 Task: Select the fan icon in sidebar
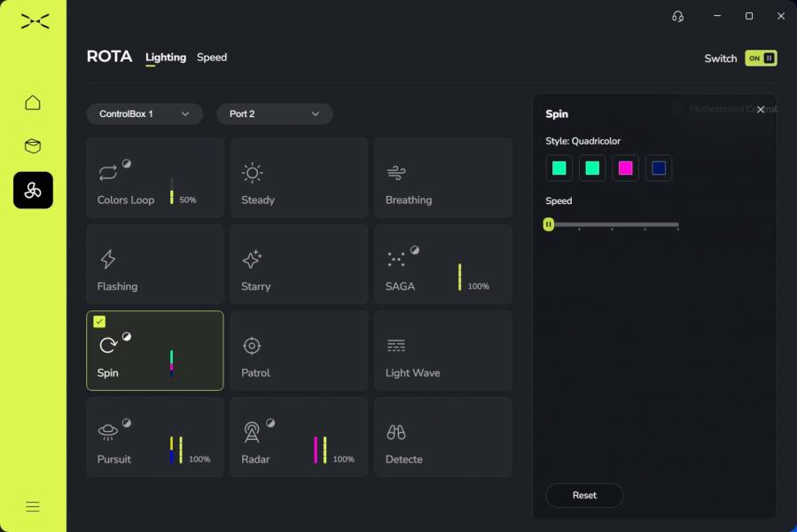[33, 190]
